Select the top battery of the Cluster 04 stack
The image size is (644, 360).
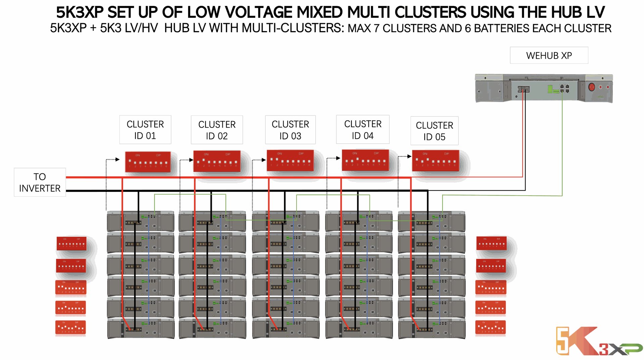[x=359, y=221]
